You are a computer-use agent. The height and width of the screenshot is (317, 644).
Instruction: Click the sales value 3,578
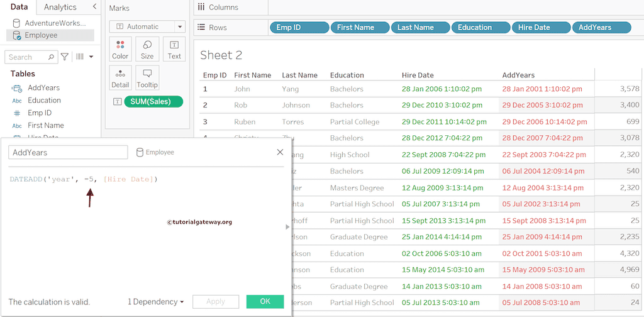[x=630, y=89]
